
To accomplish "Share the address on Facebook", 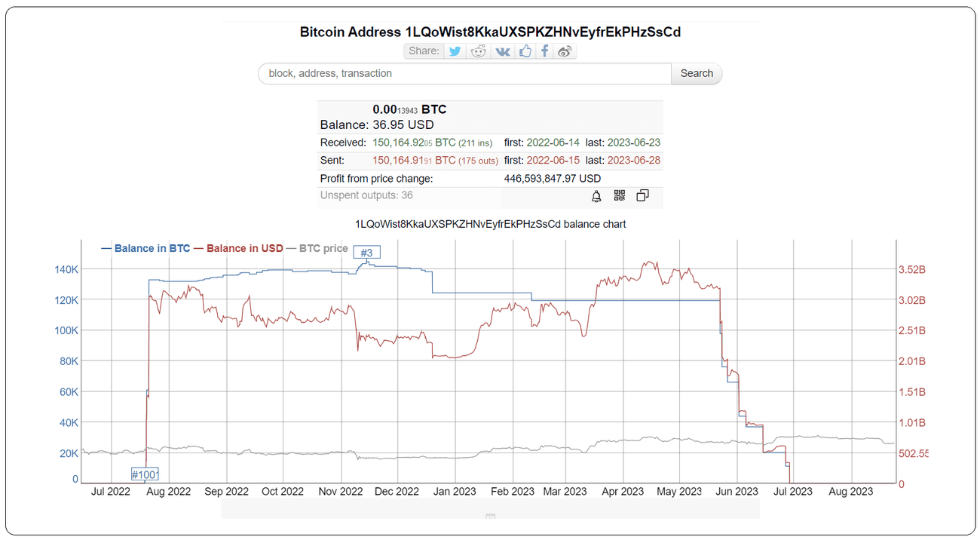I will tap(544, 51).
